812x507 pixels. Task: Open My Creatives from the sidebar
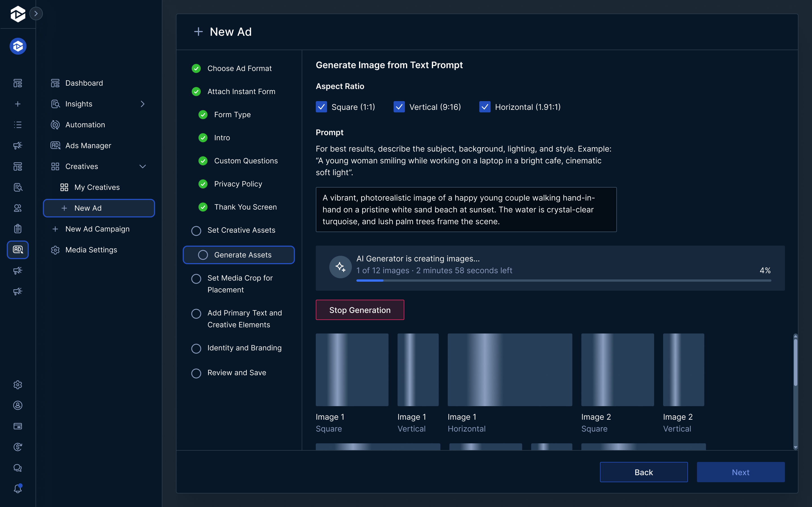tap(97, 187)
